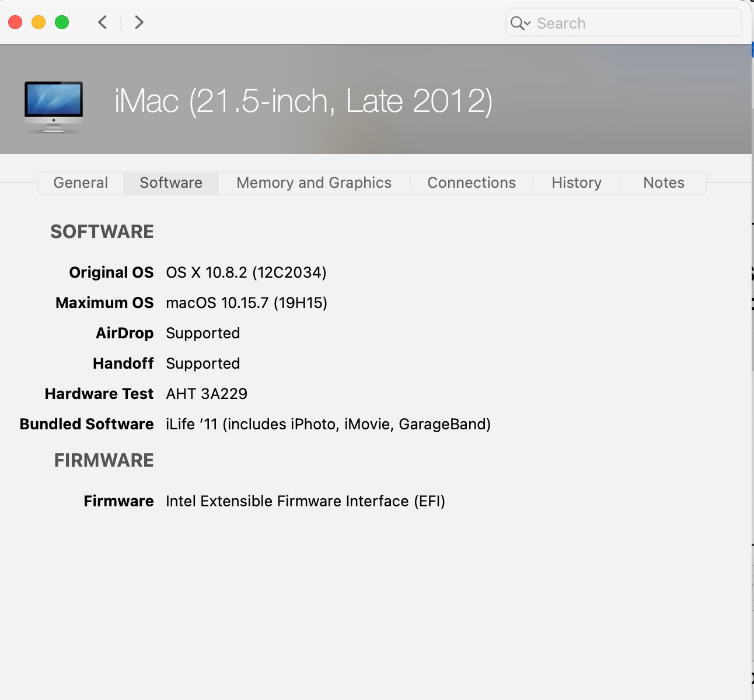Click the 'Maximum OS' label
This screenshot has height=700, width=754.
104,303
